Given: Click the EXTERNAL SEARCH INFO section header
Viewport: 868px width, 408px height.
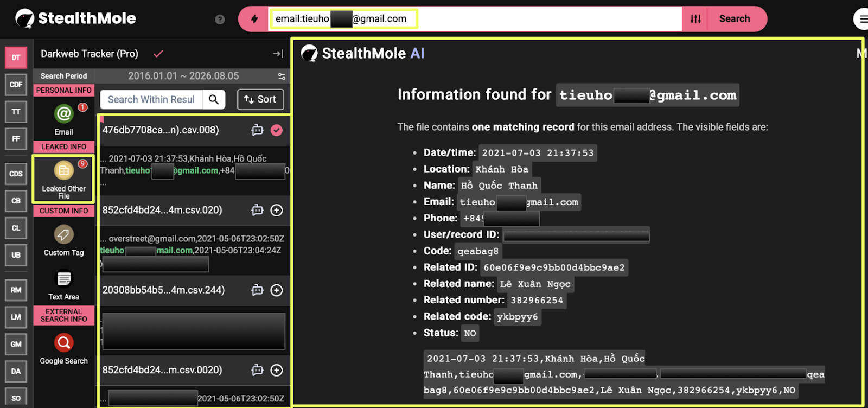Looking at the screenshot, I should click(64, 315).
